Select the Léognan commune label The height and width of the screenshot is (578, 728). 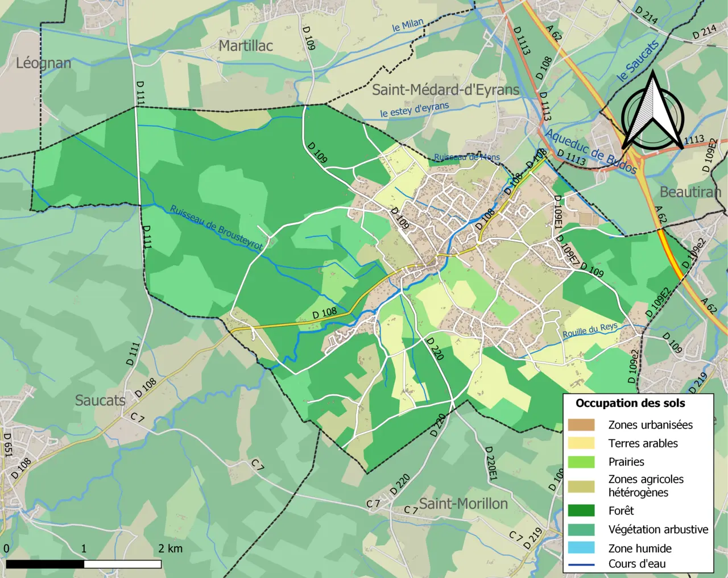tap(44, 63)
